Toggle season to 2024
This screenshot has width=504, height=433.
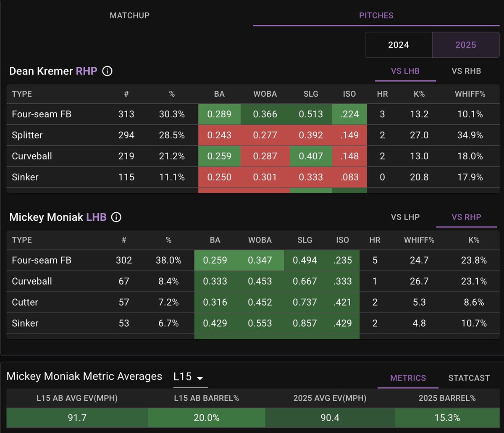pos(398,45)
